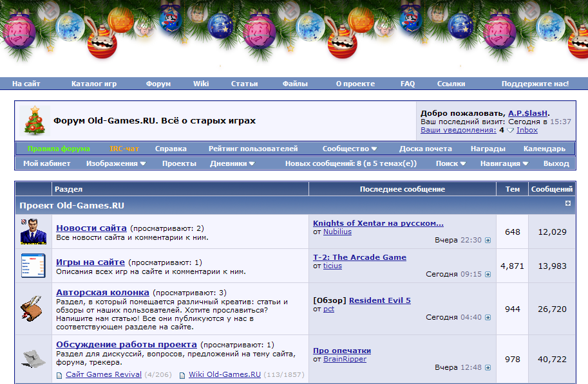This screenshot has height=384, width=588.
Task: Collapse the Проект Old-Games.RU category
Action: coord(568,203)
